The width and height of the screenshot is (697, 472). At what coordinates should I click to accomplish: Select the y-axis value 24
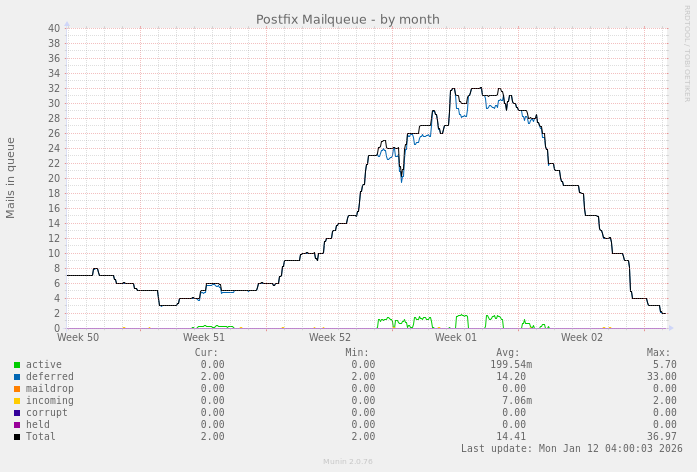coord(54,148)
